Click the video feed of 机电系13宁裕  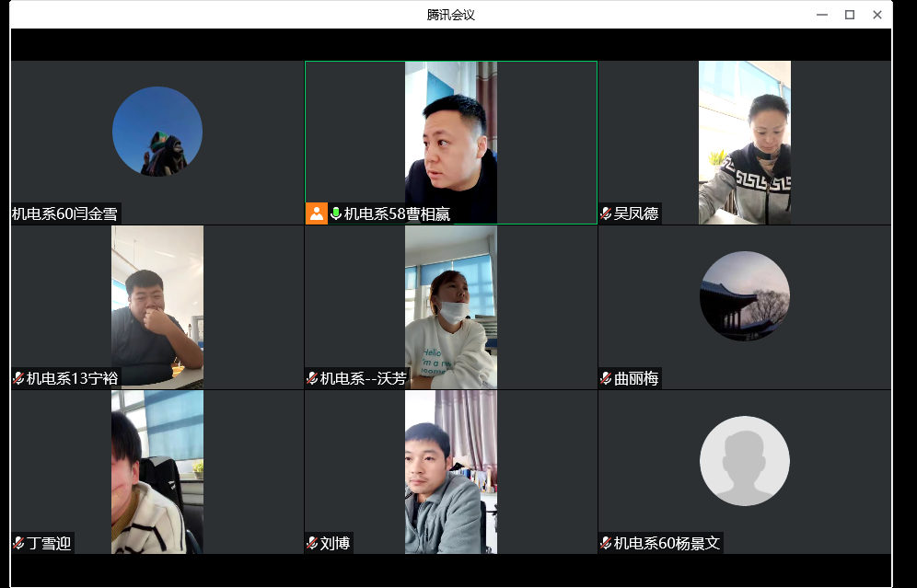(x=157, y=304)
